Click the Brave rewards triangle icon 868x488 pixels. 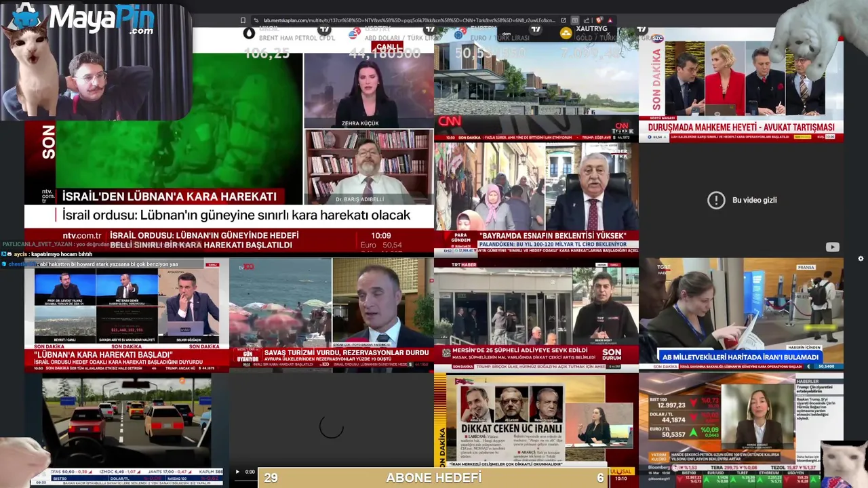[610, 20]
